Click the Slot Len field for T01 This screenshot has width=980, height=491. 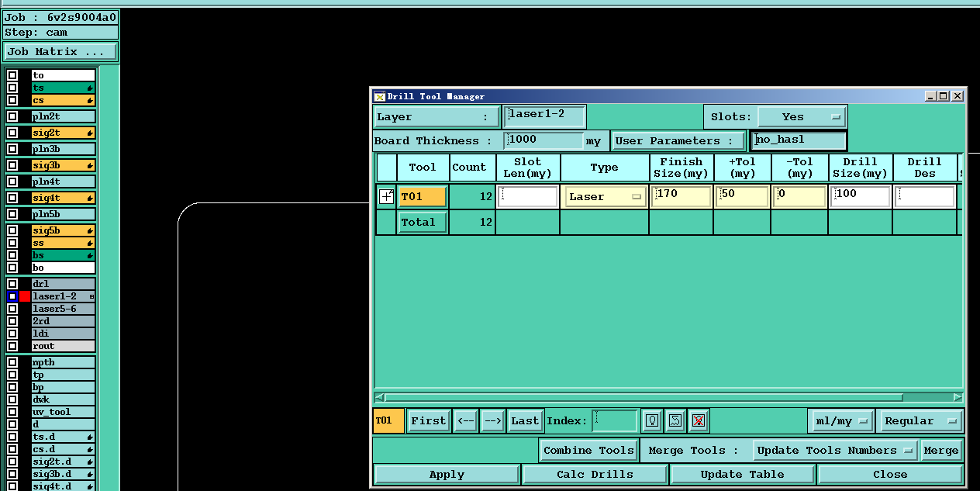click(528, 197)
